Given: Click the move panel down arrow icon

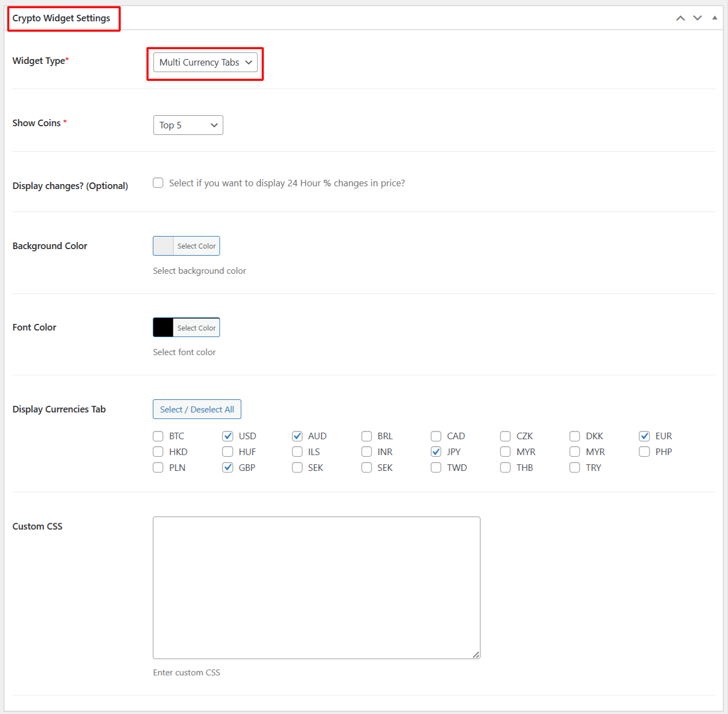Looking at the screenshot, I should pyautogui.click(x=697, y=18).
